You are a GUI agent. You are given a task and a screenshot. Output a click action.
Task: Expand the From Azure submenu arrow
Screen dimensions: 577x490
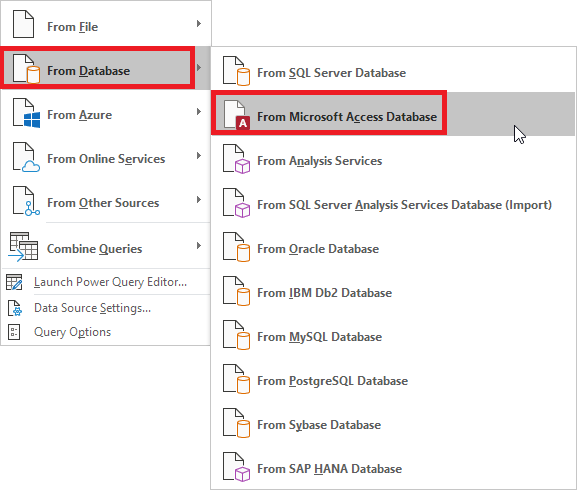(199, 111)
